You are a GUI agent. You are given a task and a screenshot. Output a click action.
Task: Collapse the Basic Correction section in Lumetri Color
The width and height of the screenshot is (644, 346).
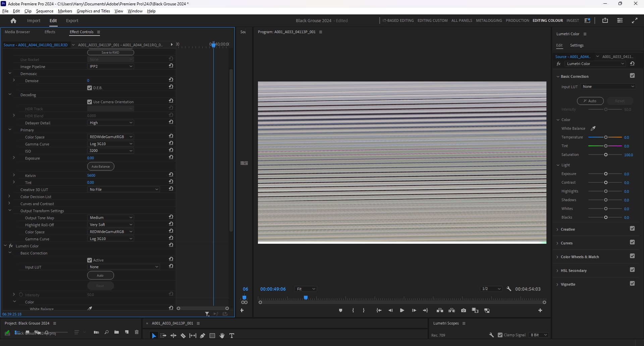tap(558, 76)
